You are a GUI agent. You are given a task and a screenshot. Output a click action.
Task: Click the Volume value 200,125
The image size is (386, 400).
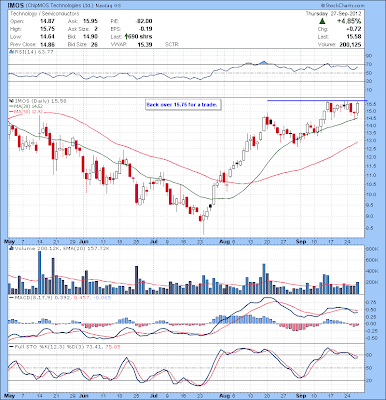tap(349, 44)
